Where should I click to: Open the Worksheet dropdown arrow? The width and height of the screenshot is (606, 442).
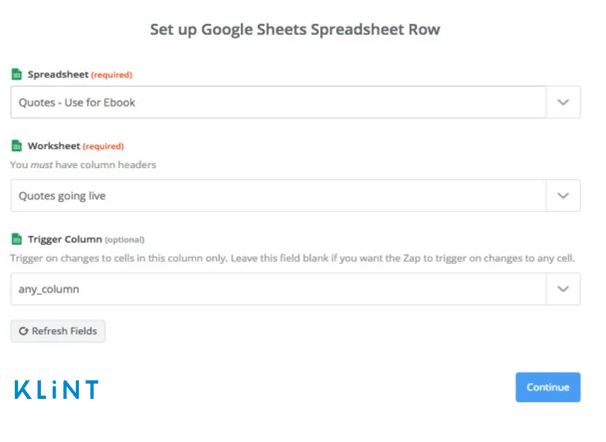click(563, 196)
